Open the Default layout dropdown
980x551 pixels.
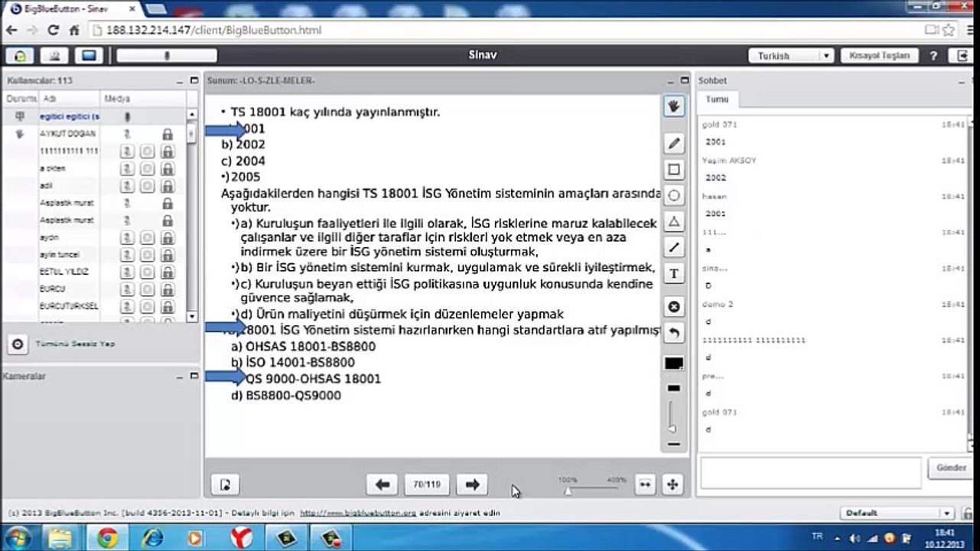[x=897, y=513]
